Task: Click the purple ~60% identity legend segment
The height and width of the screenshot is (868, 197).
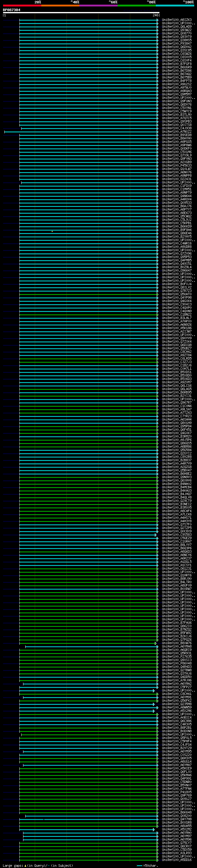Action: 98,6
